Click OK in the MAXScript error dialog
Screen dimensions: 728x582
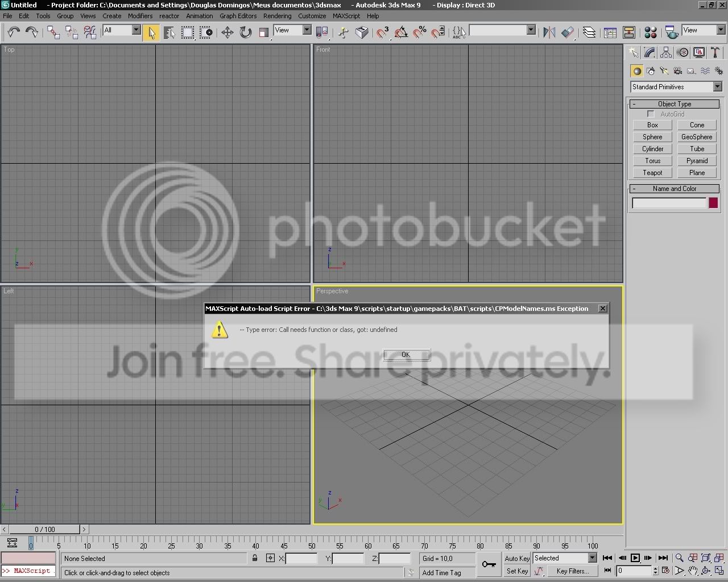[x=406, y=355]
